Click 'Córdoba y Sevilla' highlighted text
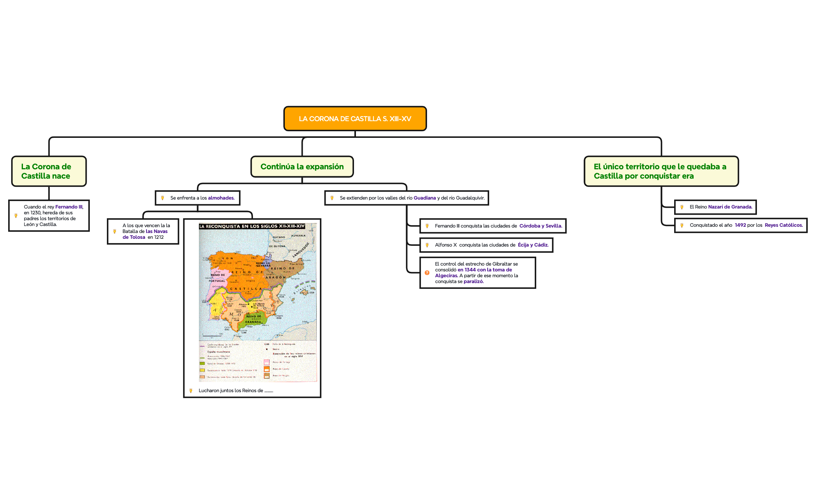The height and width of the screenshot is (504, 816). point(541,226)
